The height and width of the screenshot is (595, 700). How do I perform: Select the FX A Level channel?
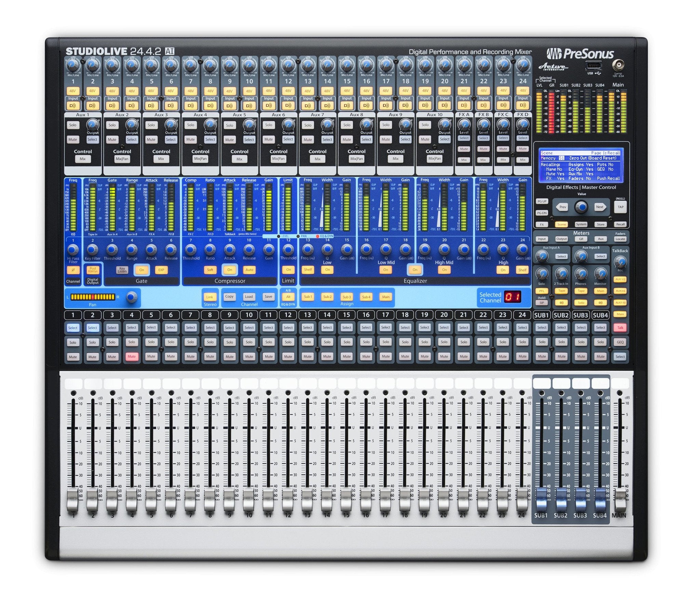point(464,138)
